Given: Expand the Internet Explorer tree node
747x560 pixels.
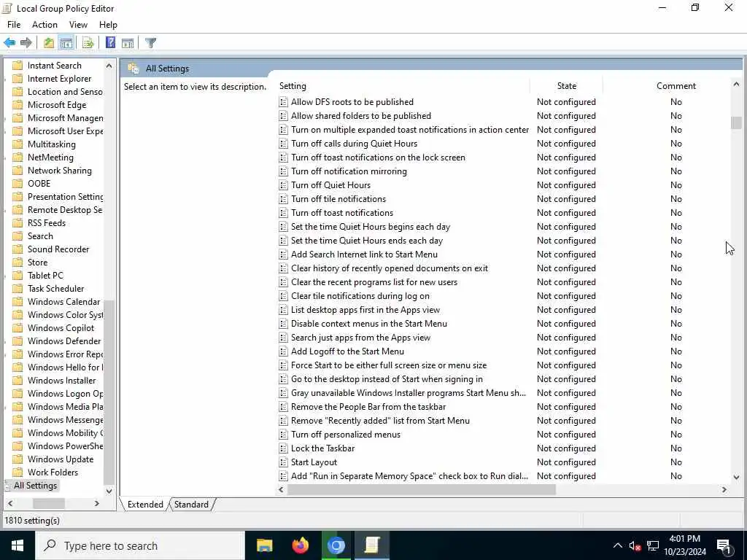Looking at the screenshot, I should tap(5, 79).
